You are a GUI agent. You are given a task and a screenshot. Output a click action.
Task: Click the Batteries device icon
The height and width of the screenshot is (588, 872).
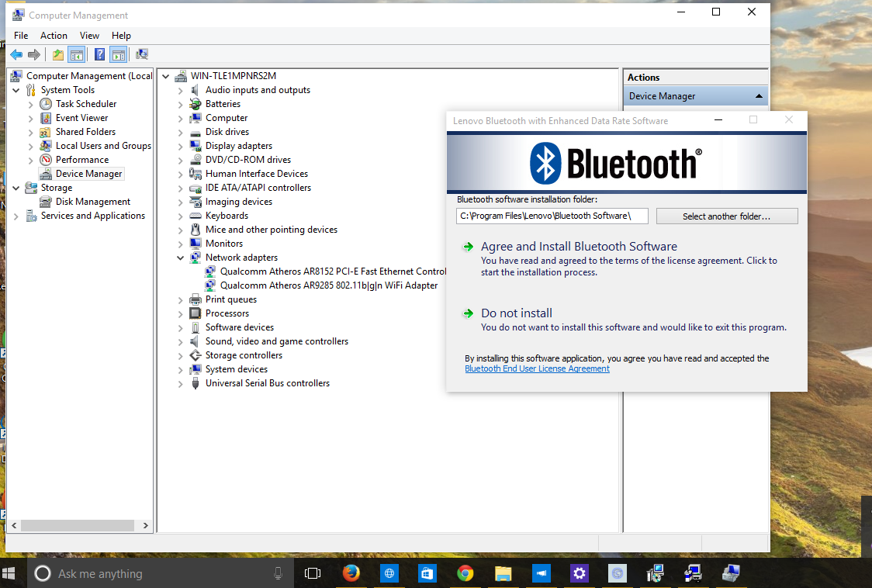tap(196, 104)
